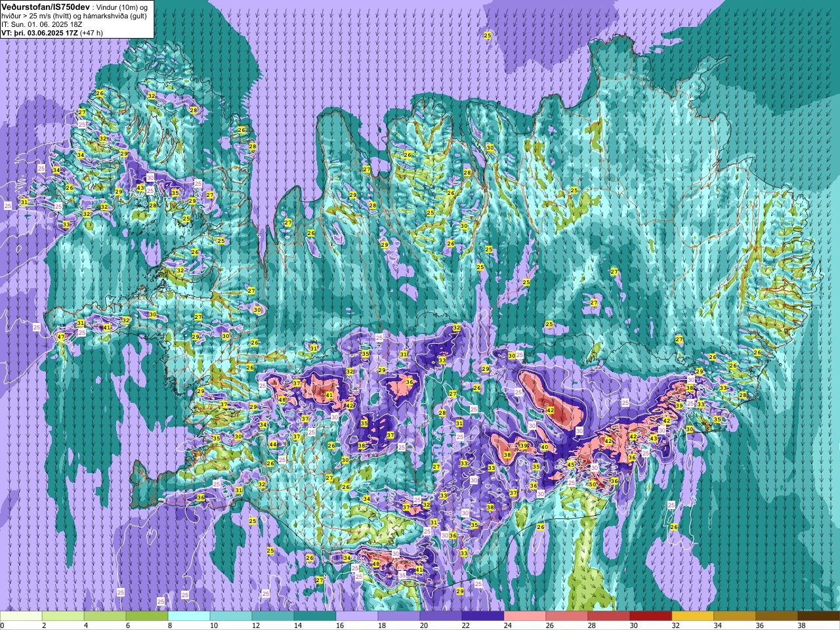Screen dimensions: 840x630
Task: Click the 36–38 m/s brown legend swatch
Action: click(777, 616)
